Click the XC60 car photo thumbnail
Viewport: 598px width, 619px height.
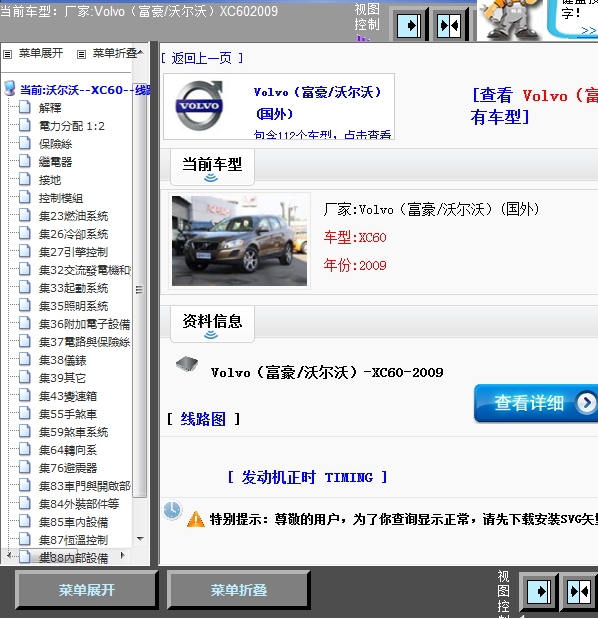pos(239,241)
